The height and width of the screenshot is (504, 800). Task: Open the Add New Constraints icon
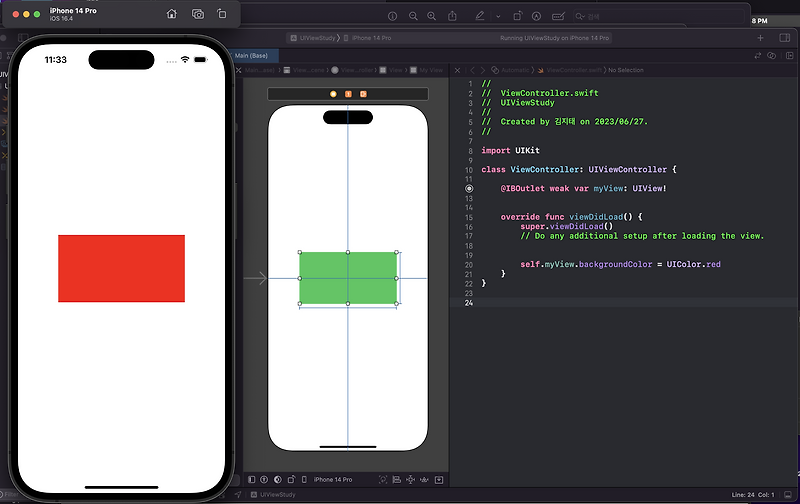[x=410, y=480]
